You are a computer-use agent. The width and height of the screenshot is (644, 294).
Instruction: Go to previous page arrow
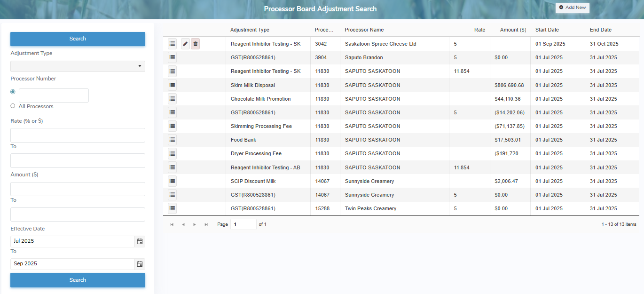pyautogui.click(x=183, y=224)
